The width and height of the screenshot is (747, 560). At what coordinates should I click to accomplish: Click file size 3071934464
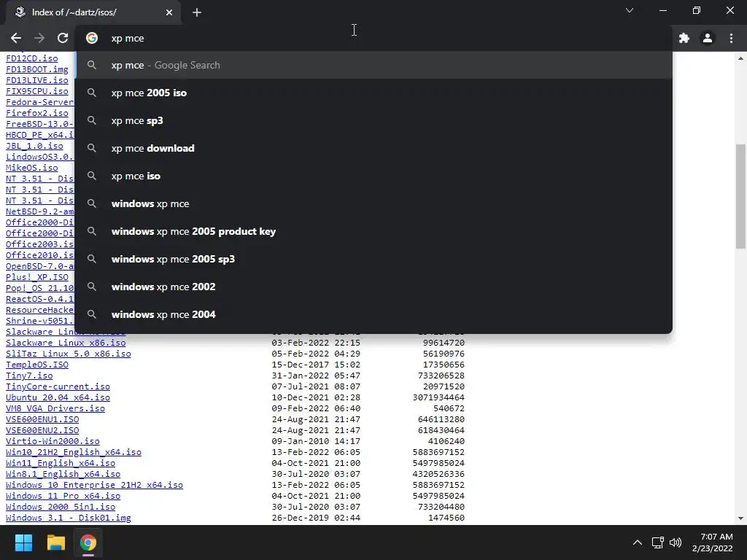tap(438, 397)
